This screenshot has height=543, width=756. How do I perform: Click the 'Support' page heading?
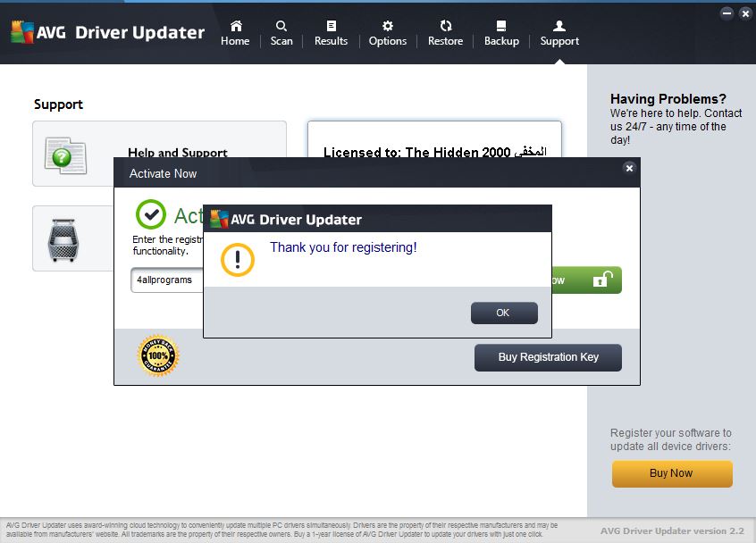point(58,104)
